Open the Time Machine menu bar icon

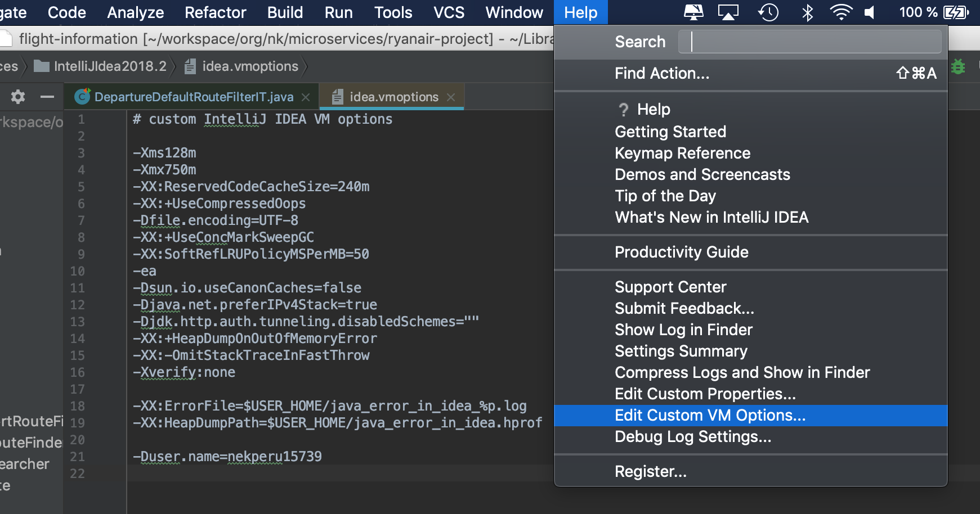click(x=768, y=12)
